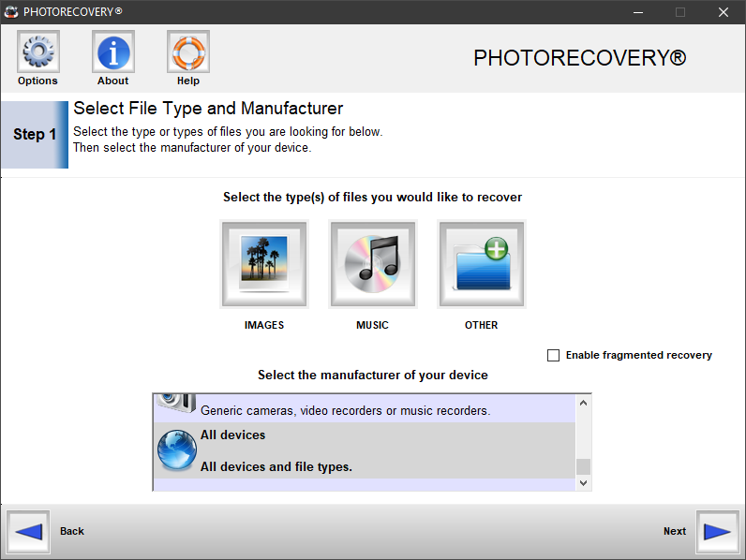Screen dimensions: 746x560
Task: Click the MUSIC caption text
Action: (x=372, y=325)
